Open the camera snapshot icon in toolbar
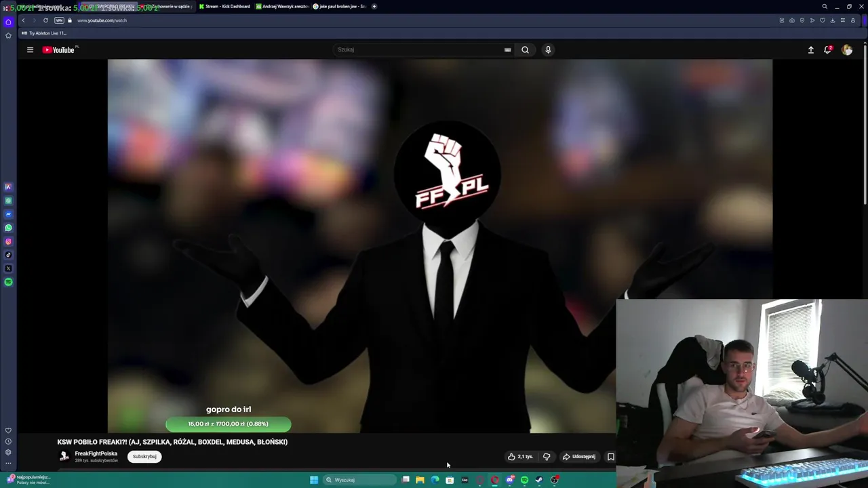The width and height of the screenshot is (868, 488). (x=792, y=20)
